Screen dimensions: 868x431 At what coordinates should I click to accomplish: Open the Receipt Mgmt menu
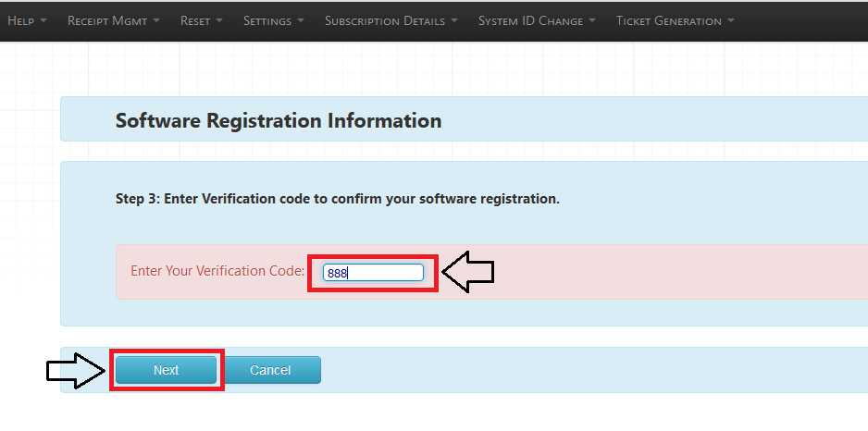[x=114, y=21]
